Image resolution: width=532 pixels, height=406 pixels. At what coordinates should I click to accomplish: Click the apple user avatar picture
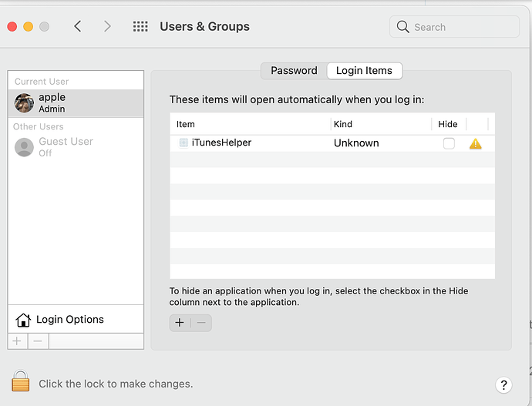tap(24, 102)
